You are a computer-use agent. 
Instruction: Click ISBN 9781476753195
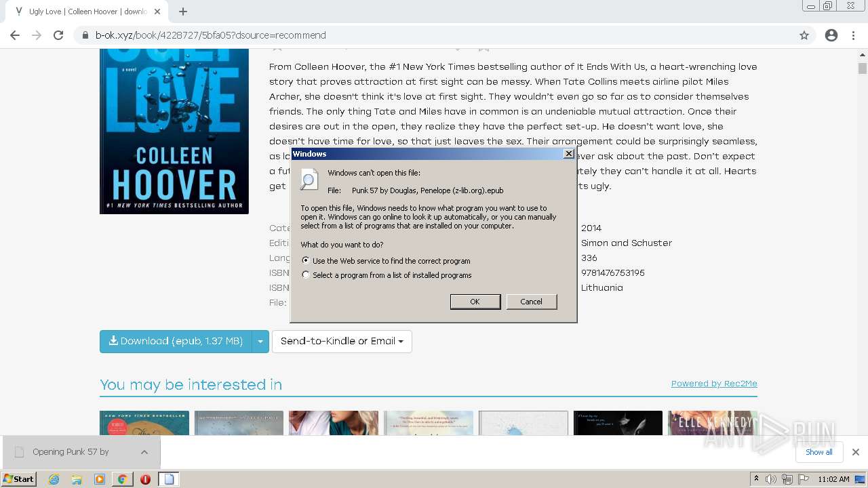click(x=613, y=273)
